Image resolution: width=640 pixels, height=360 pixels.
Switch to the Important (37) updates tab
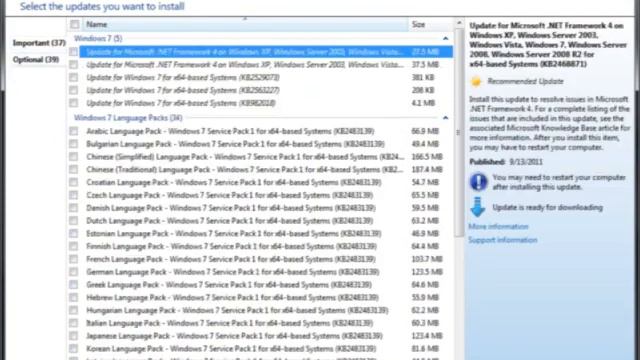(39, 43)
